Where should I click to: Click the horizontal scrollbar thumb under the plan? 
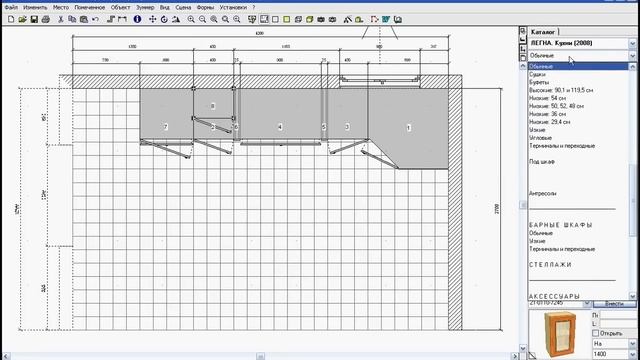[x=260, y=356]
